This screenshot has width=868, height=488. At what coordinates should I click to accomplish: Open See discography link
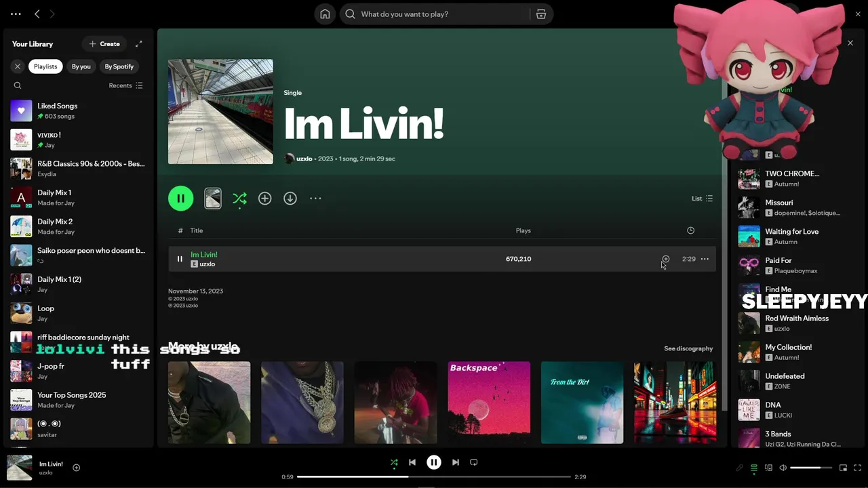(x=688, y=348)
